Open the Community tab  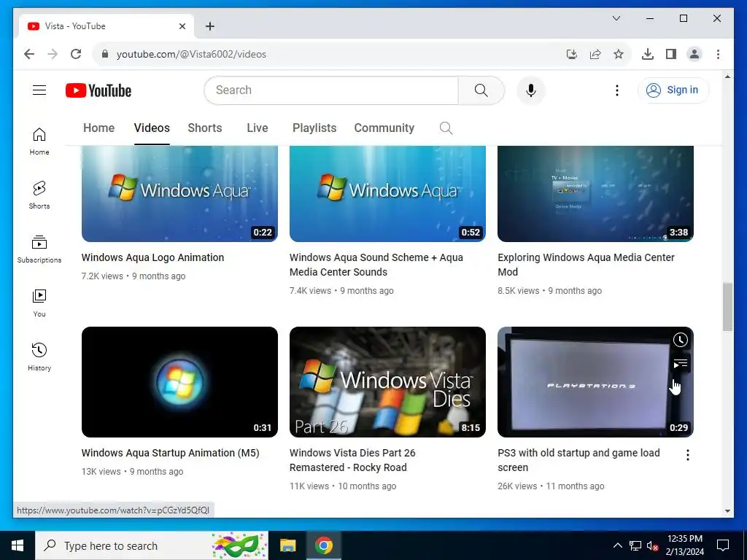384,128
